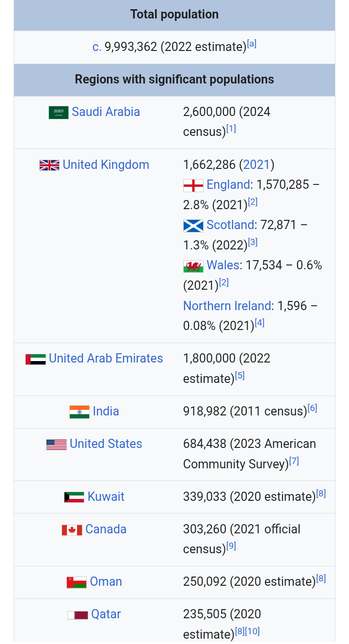
Task: Open the 2021 census year link
Action: [x=256, y=165]
